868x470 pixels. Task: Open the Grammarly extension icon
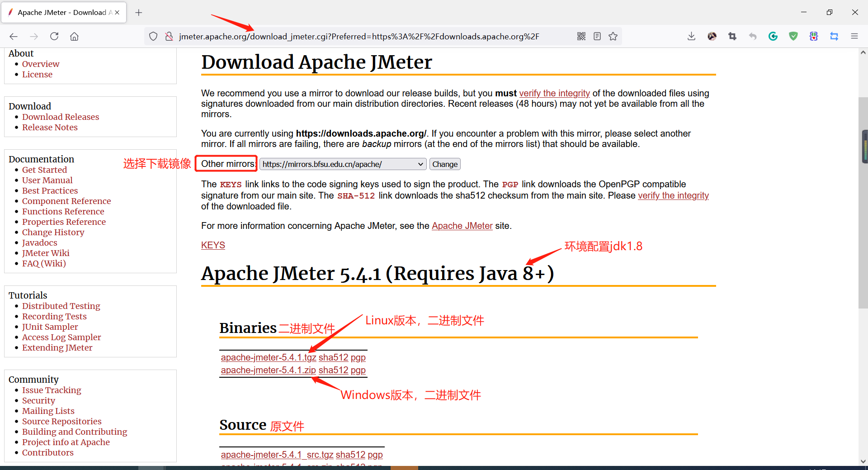[x=773, y=36]
